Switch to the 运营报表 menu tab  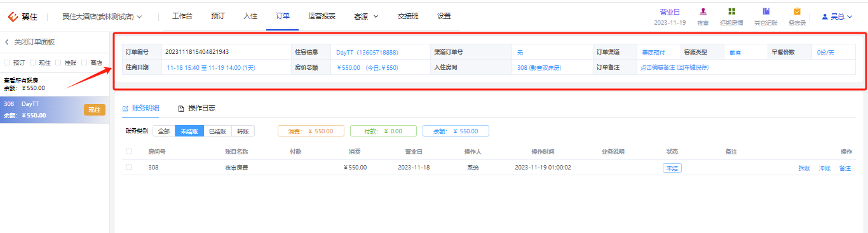322,17
